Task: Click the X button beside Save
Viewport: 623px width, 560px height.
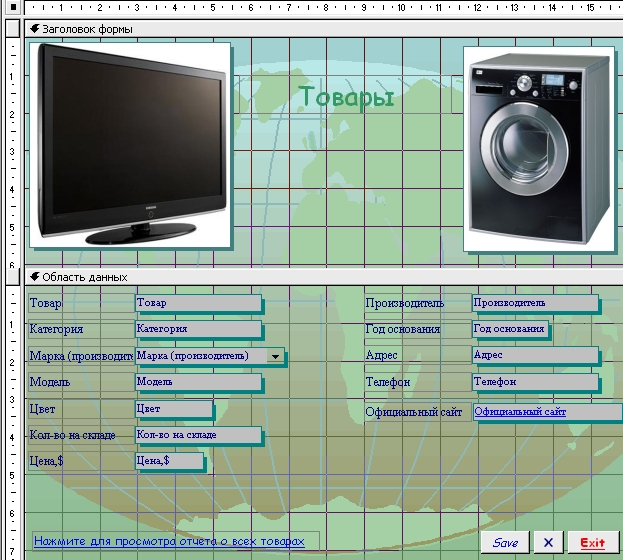Action: tap(548, 542)
